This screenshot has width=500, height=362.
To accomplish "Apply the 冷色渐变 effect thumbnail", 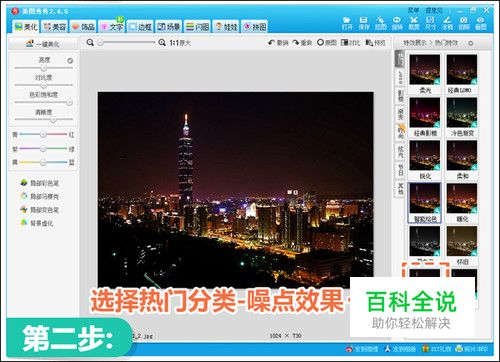I will point(462,113).
